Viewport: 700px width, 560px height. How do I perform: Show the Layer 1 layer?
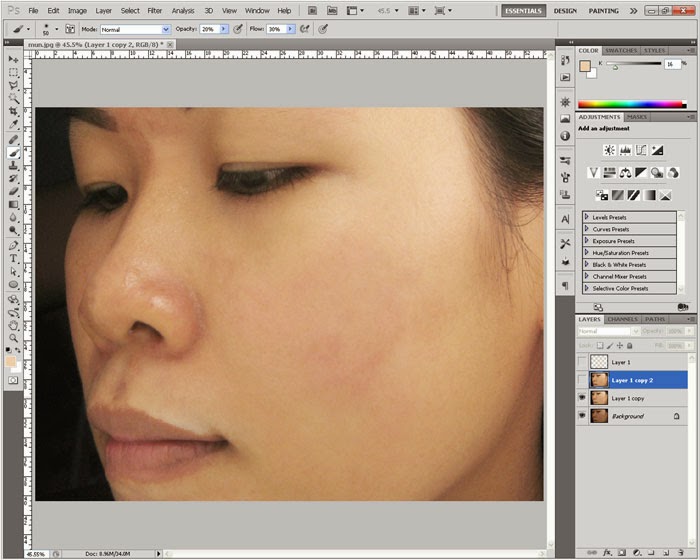(582, 361)
